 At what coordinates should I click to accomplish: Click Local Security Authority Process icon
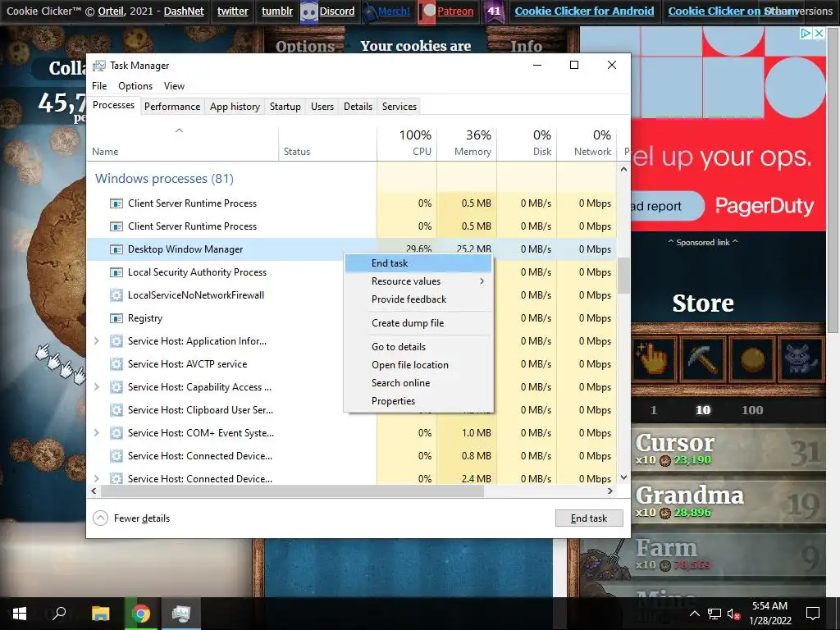tap(116, 272)
